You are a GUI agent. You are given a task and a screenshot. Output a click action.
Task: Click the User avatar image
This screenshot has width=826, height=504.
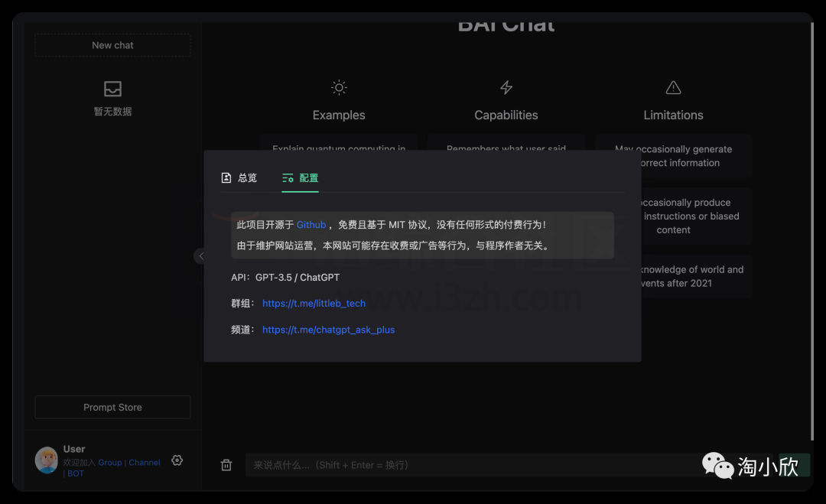point(47,460)
